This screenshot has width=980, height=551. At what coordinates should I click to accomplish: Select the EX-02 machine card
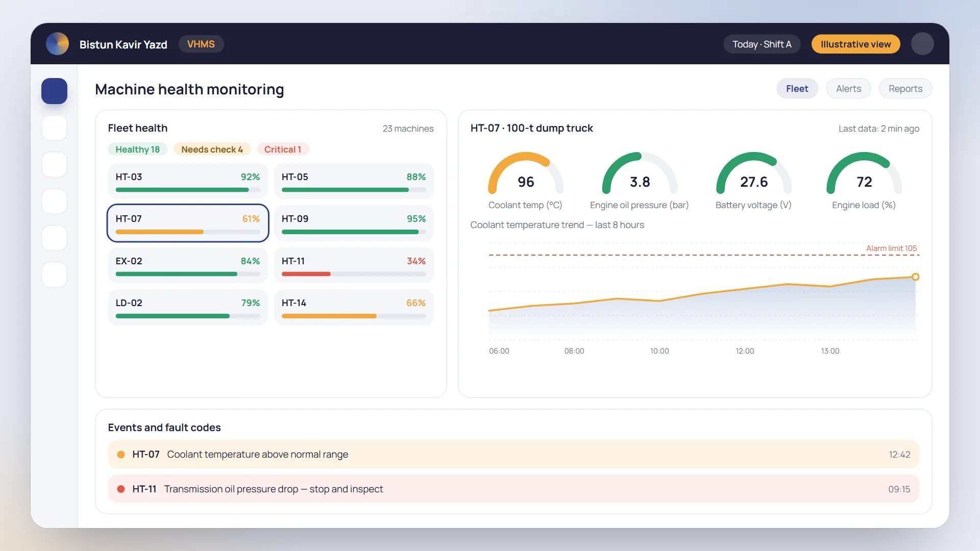coord(188,265)
